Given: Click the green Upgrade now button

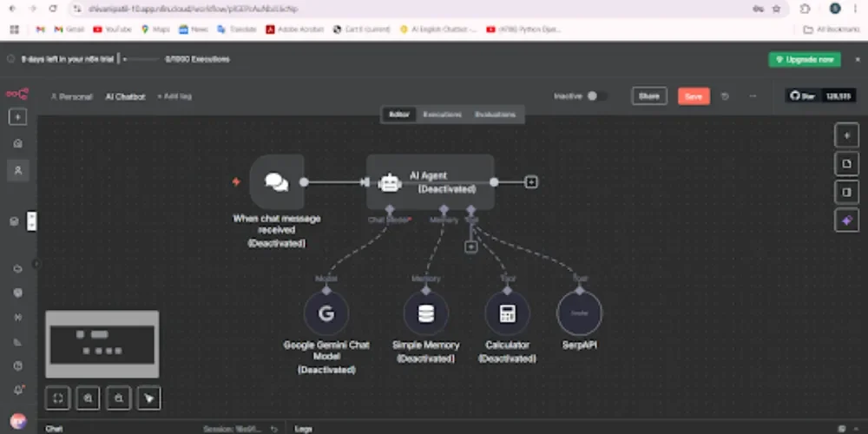Looking at the screenshot, I should (804, 59).
